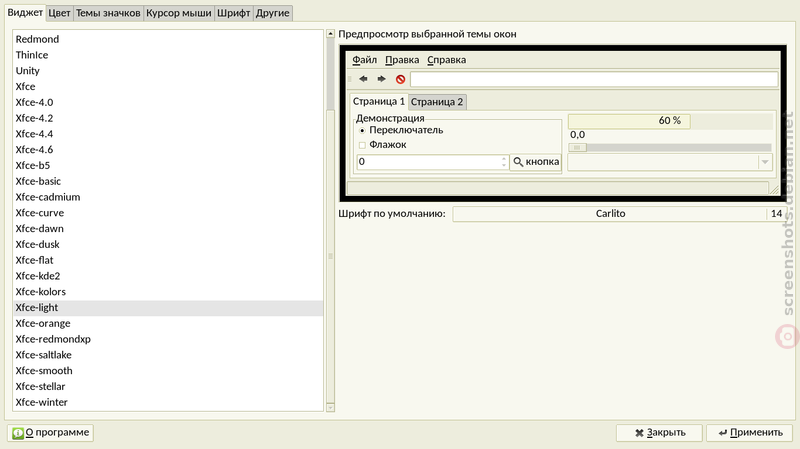Screen dimensions: 800x449
Task: Select the Xfce-dawn theme
Action: [168, 229]
